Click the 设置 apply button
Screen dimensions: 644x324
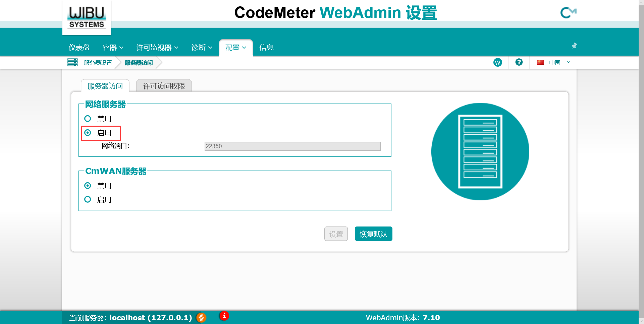point(336,234)
